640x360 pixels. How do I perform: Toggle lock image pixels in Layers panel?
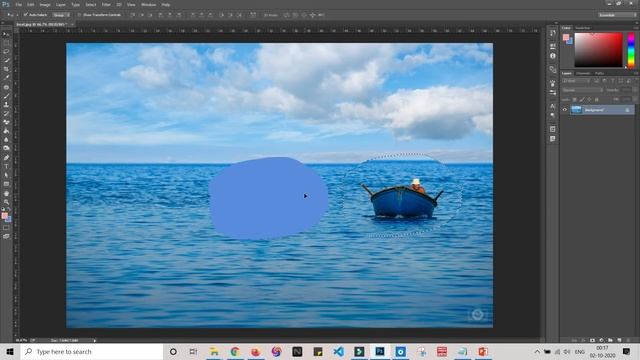tap(582, 100)
